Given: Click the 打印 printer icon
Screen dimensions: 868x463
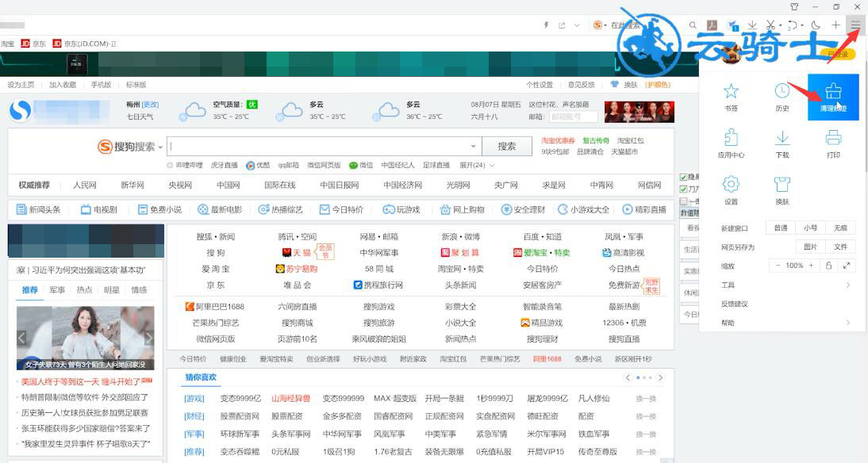Looking at the screenshot, I should pos(833,138).
